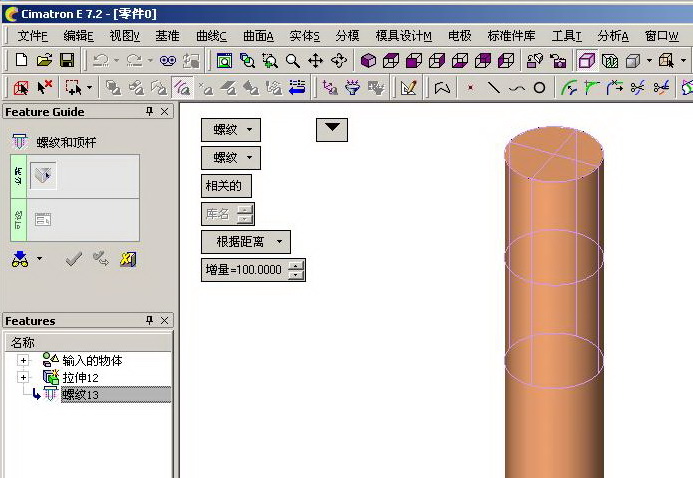The height and width of the screenshot is (478, 693).
Task: Click the Undo arrow icon
Action: point(101,60)
